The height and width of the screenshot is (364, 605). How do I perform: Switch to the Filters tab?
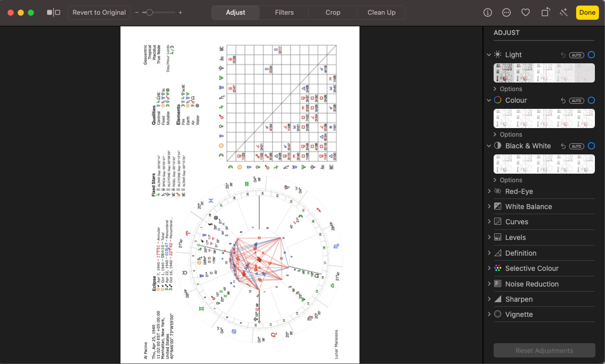point(284,13)
